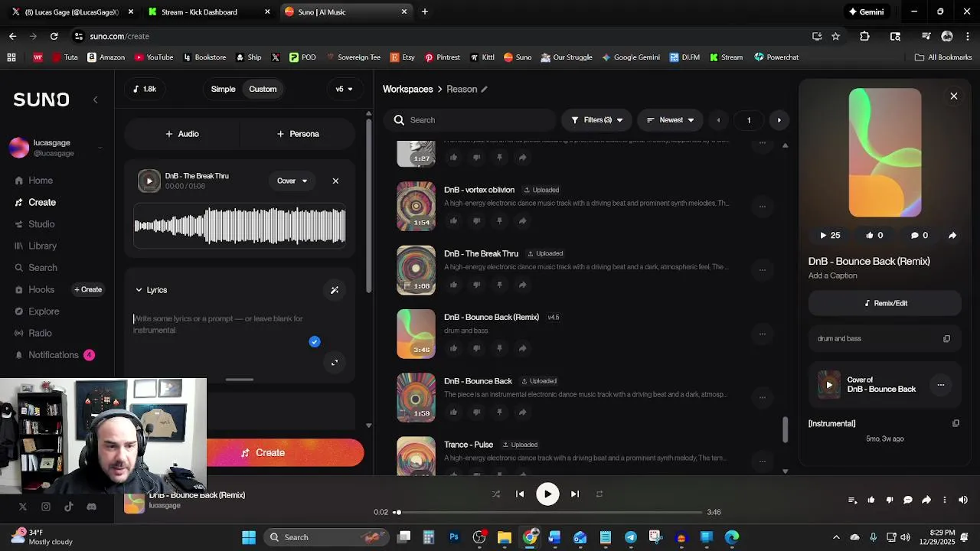This screenshot has width=980, height=551.
Task: Click the lyrics magic wand icon
Action: [335, 290]
